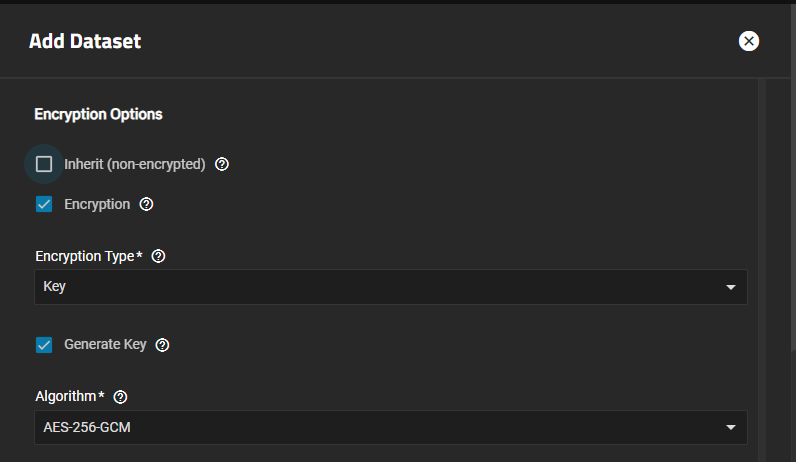Expand the Algorithm dropdown arrow

pyautogui.click(x=730, y=429)
